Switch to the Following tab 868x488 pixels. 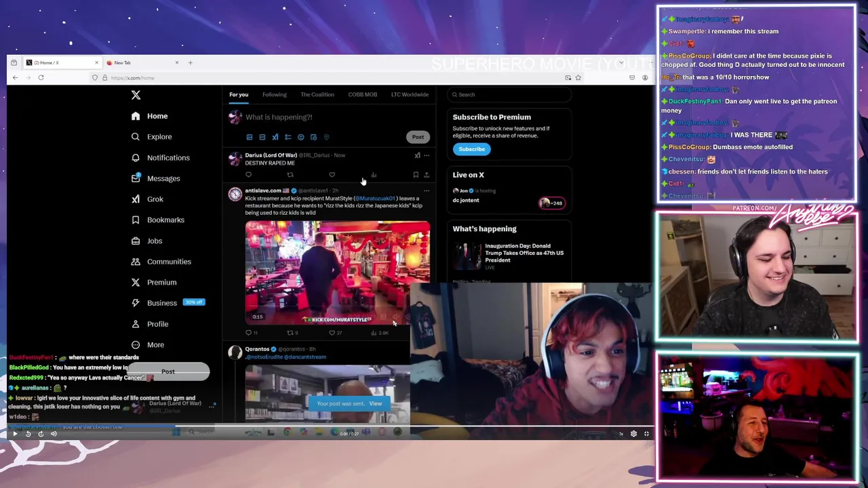pyautogui.click(x=275, y=95)
